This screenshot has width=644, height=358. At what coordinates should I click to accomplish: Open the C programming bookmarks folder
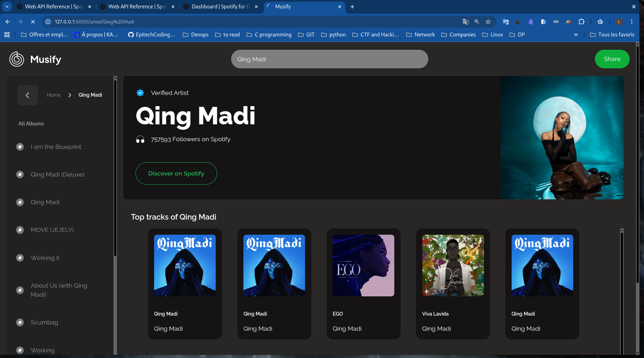[x=269, y=35]
